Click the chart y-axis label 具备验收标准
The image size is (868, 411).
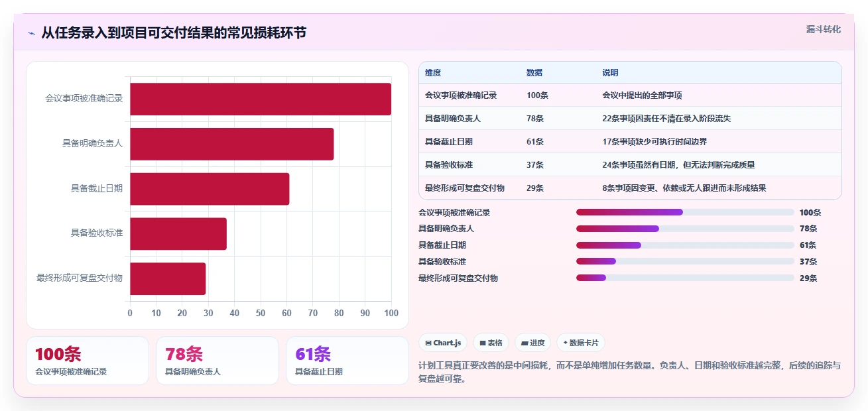[x=97, y=233]
